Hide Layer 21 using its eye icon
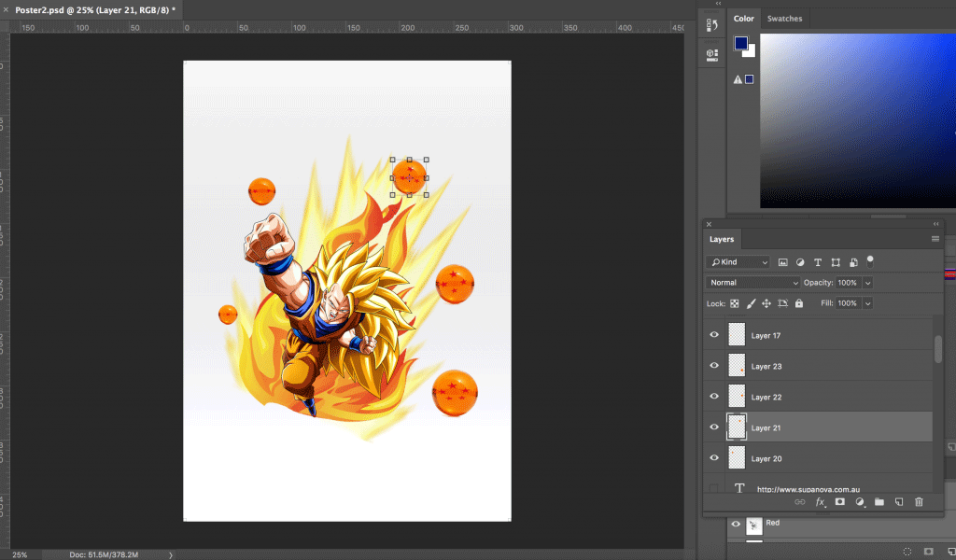Image resolution: width=956 pixels, height=560 pixels. (715, 427)
